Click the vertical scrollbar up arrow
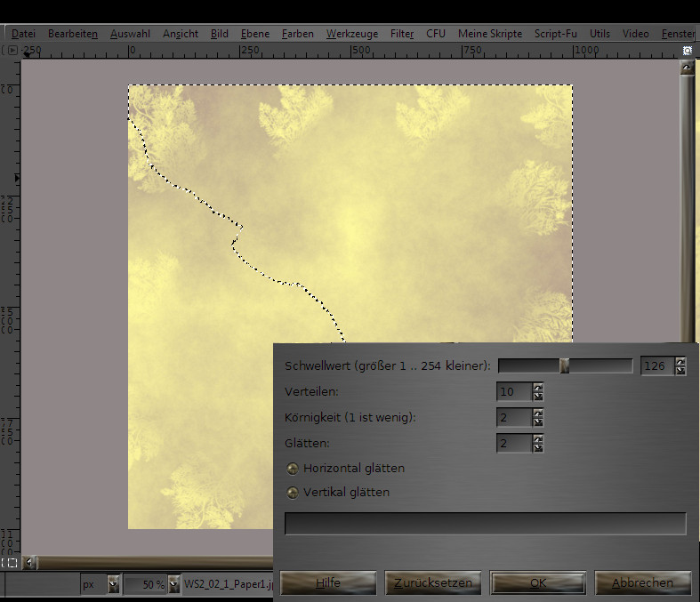This screenshot has width=700, height=602. coord(688,68)
